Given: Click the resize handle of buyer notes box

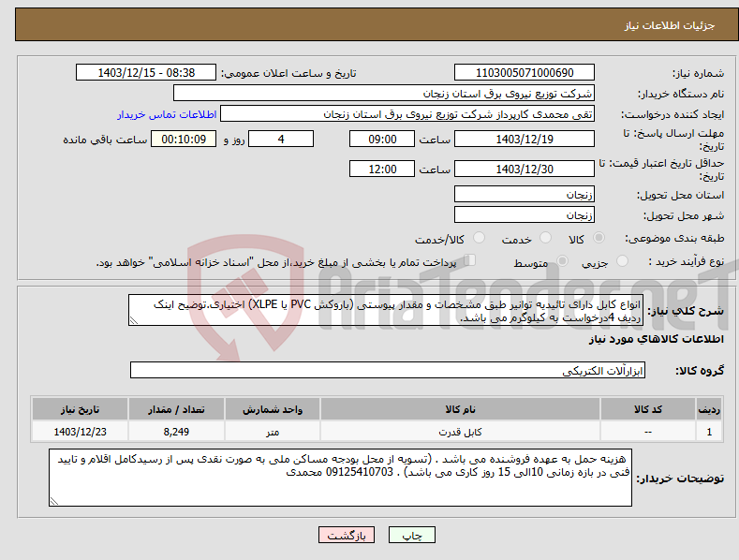Looking at the screenshot, I should (53, 501).
